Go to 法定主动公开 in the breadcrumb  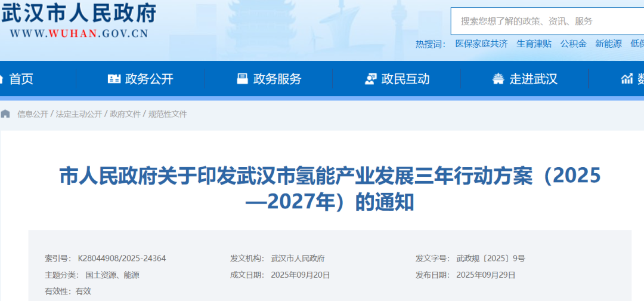[x=79, y=114]
